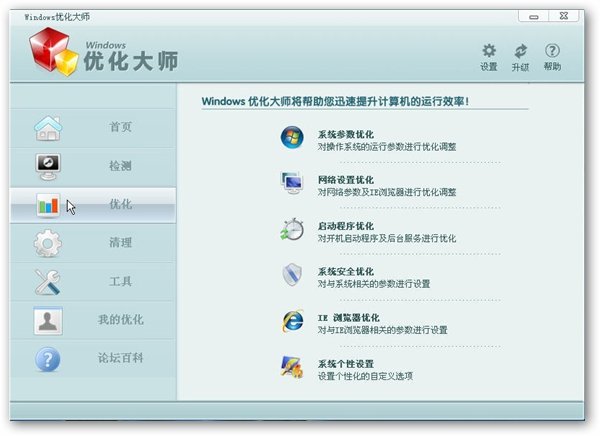600x436 pixels.
Task: Click the bar chart icon for 优化
Action: [x=48, y=205]
